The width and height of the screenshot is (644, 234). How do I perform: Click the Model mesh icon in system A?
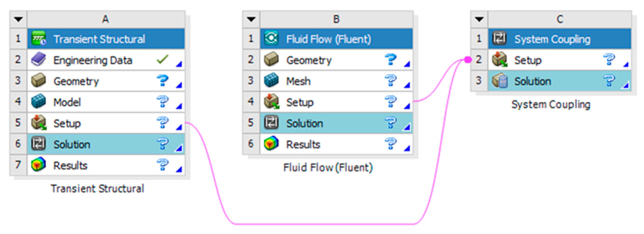point(38,102)
